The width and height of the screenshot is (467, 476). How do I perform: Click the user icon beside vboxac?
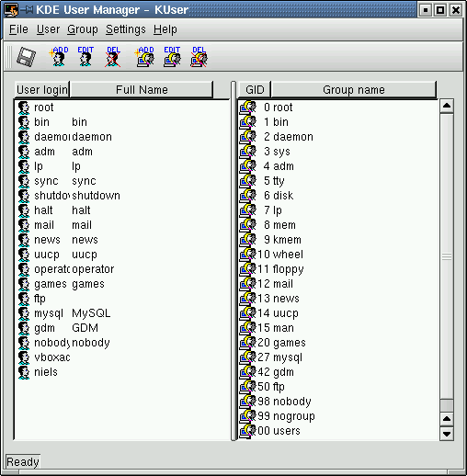pos(24,357)
